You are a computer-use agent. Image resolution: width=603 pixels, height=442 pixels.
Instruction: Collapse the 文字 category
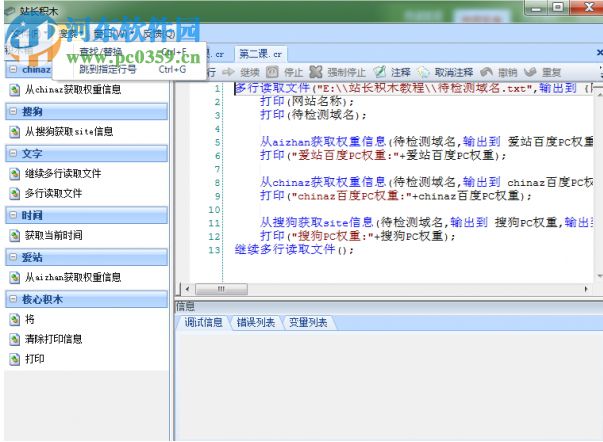pos(13,153)
